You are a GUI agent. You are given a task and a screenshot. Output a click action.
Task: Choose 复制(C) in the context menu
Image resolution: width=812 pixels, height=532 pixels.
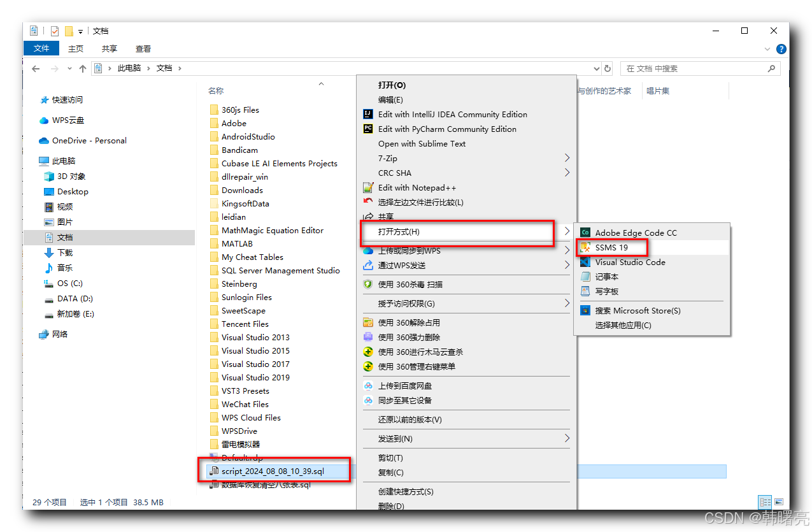point(390,472)
